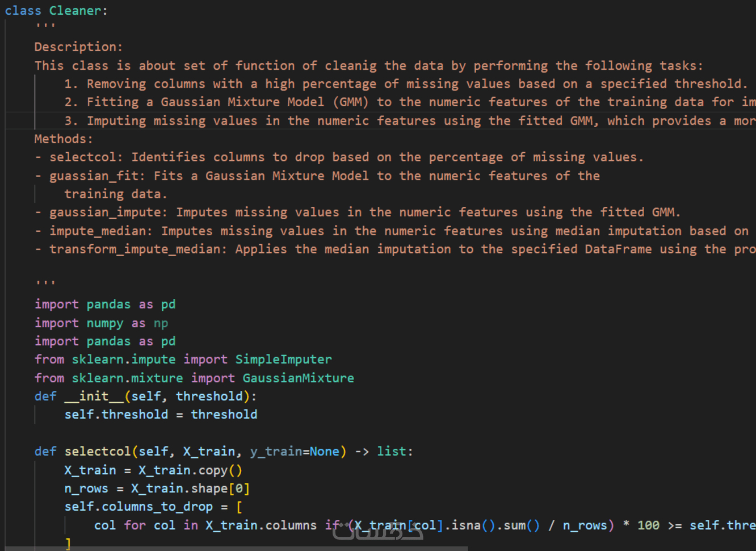Click the SimpleImputer import name
756x551 pixels.
tap(283, 359)
